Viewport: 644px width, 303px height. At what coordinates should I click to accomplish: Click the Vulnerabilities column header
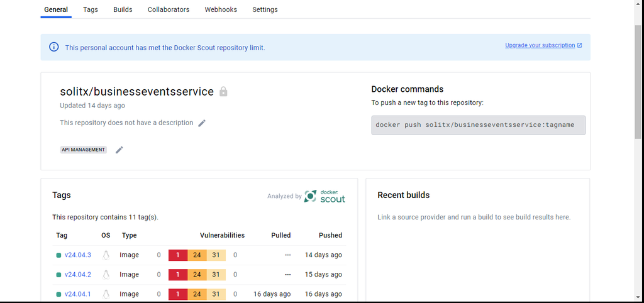[x=222, y=235]
